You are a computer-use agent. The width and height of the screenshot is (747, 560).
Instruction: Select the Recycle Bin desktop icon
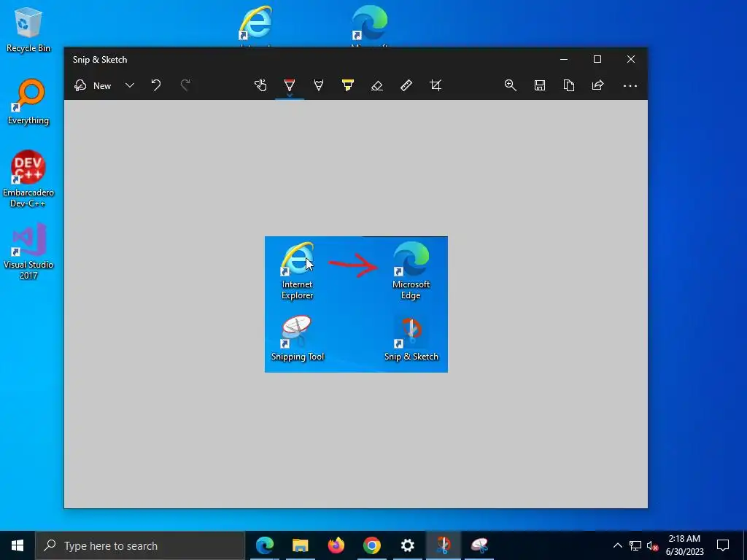(28, 29)
